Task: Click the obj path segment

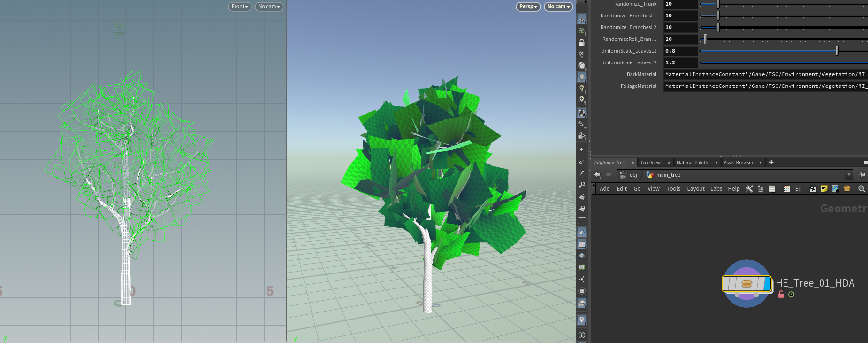Action: [x=628, y=175]
